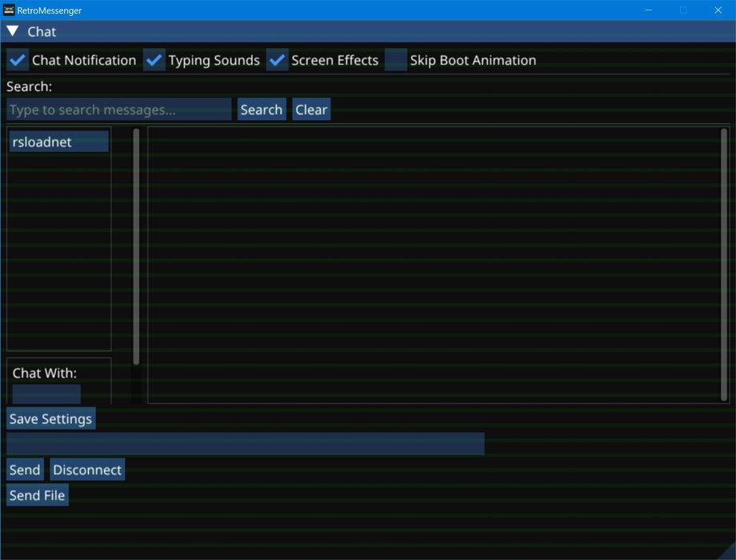Turn off Typing Sounds

click(x=154, y=60)
